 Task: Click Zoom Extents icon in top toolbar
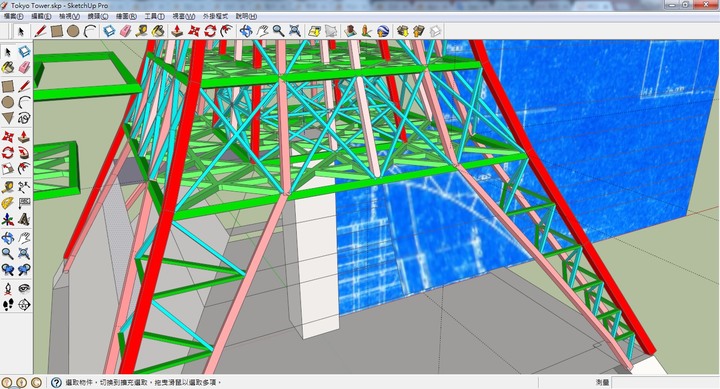294,31
